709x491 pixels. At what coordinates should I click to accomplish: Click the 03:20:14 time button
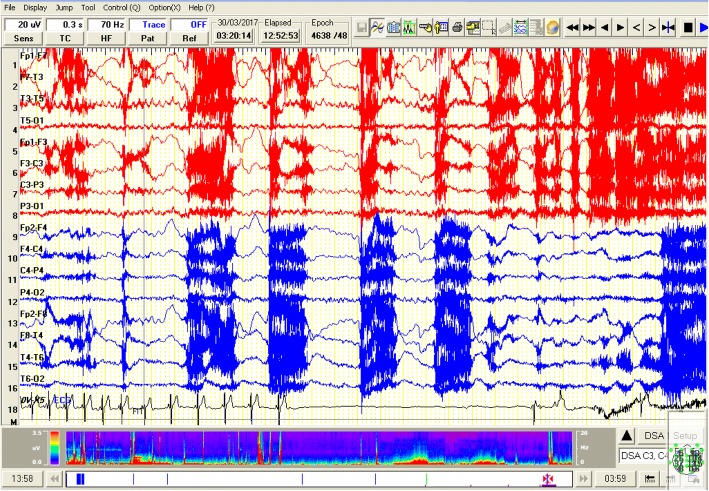tap(232, 35)
